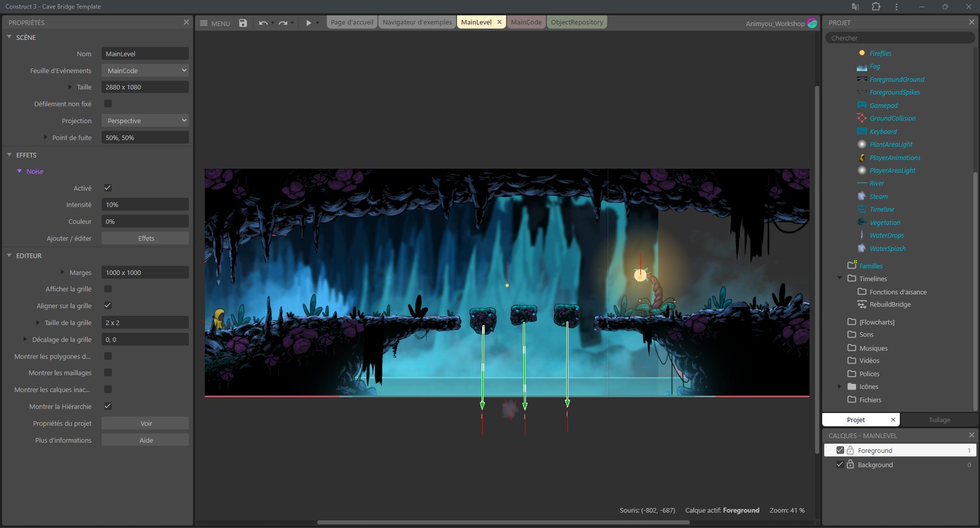
Task: Collapse the SCÈNE section
Action: click(9, 37)
